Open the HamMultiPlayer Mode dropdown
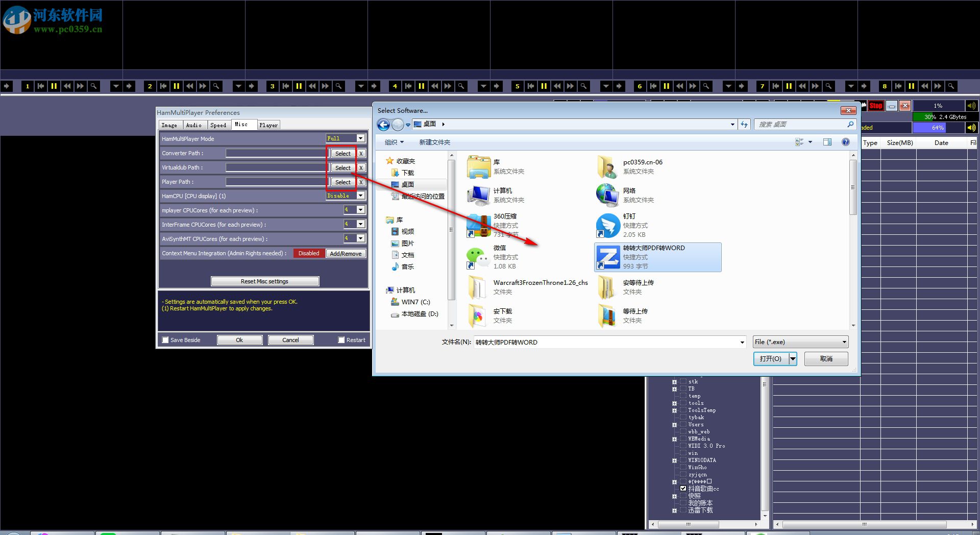 pyautogui.click(x=360, y=138)
